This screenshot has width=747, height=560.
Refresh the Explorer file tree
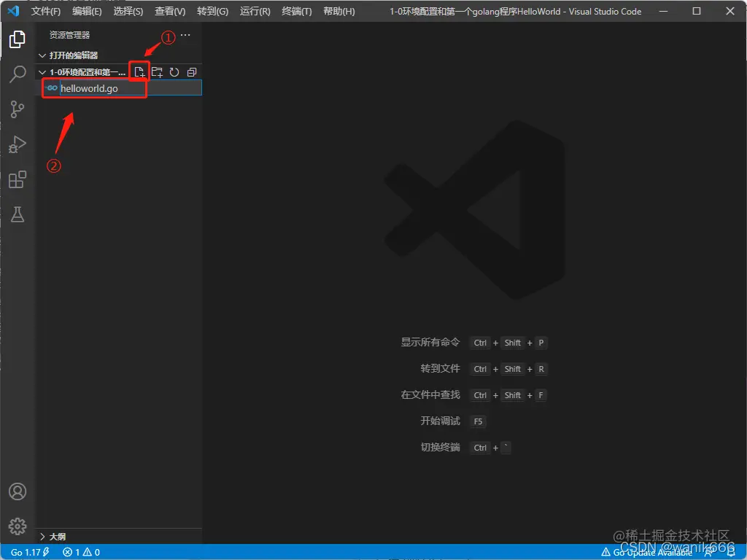(x=174, y=72)
